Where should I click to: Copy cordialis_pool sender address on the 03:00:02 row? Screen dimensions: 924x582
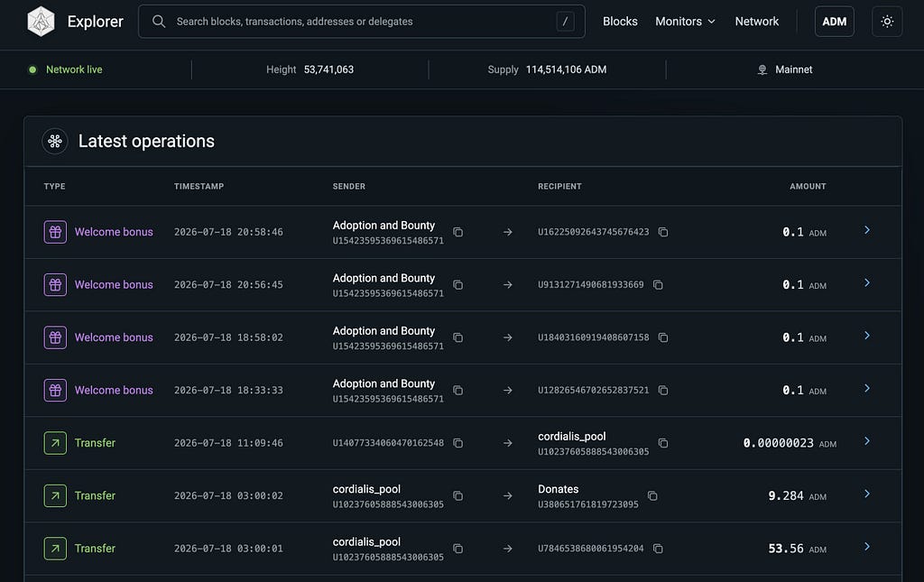point(457,495)
